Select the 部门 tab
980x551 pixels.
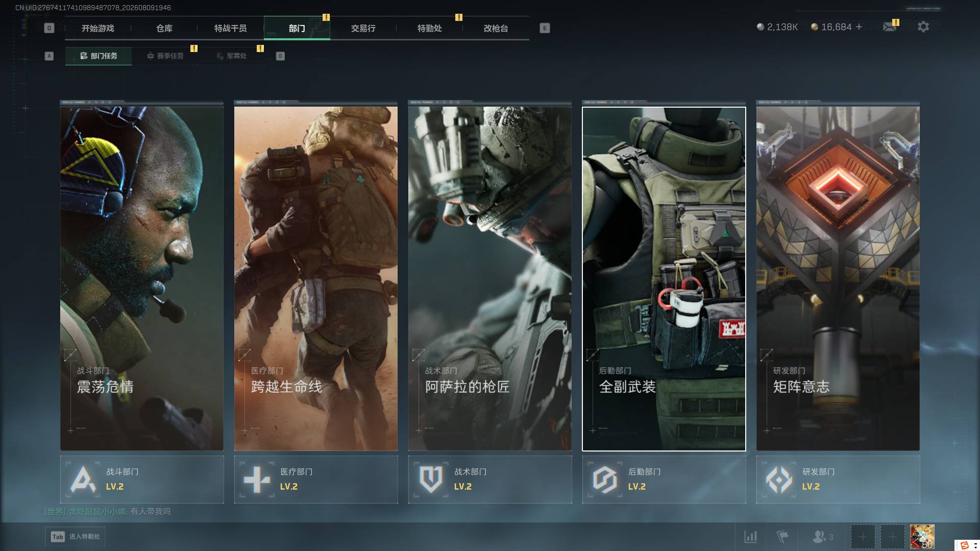(297, 28)
